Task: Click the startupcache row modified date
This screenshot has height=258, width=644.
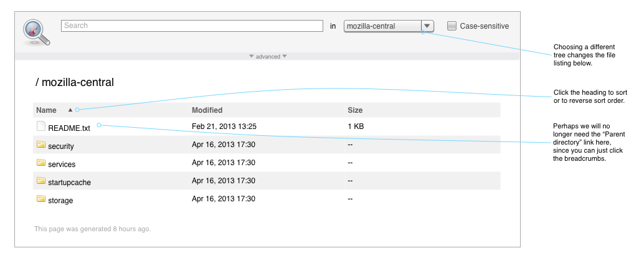Action: (x=224, y=181)
